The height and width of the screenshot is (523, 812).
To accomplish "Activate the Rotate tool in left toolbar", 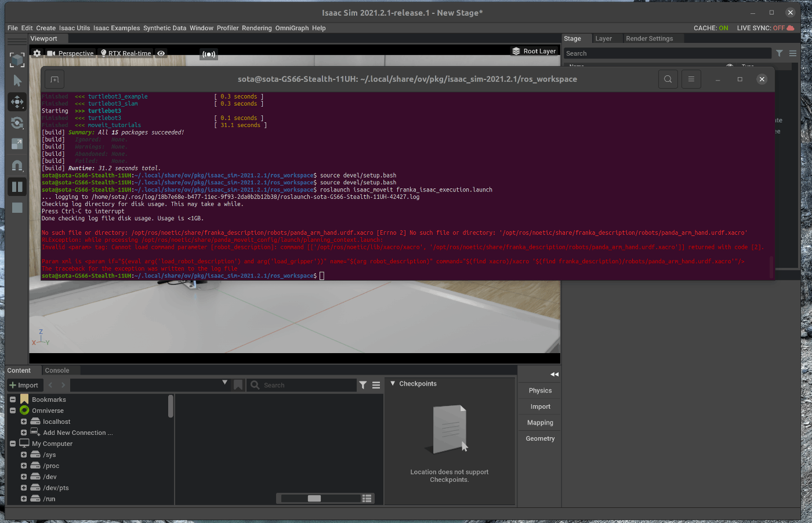I will coord(17,123).
